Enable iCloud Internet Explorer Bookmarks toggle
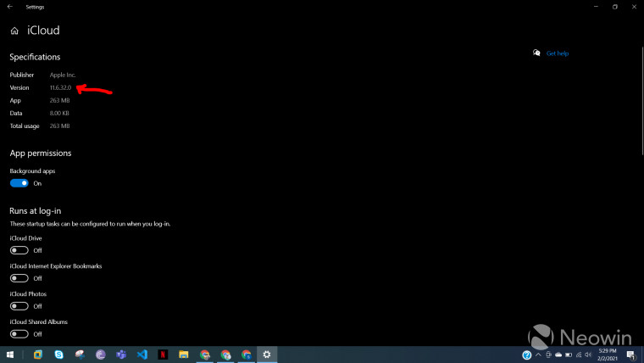Viewport: 644px width, 363px height. click(19, 278)
